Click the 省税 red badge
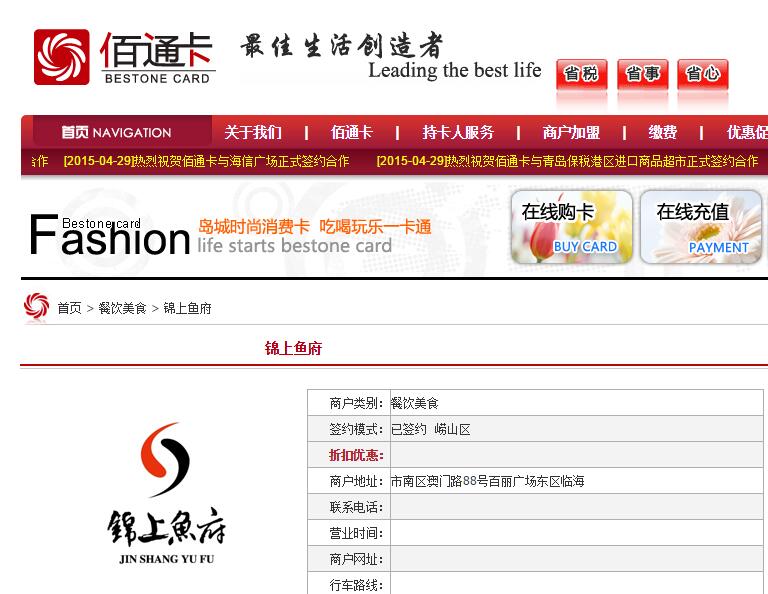The image size is (768, 594). tap(581, 74)
